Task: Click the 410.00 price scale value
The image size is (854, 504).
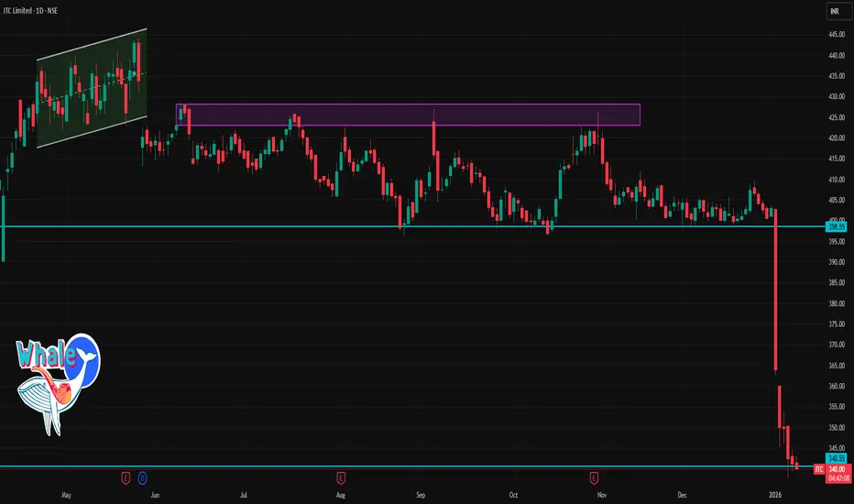Action: click(837, 180)
